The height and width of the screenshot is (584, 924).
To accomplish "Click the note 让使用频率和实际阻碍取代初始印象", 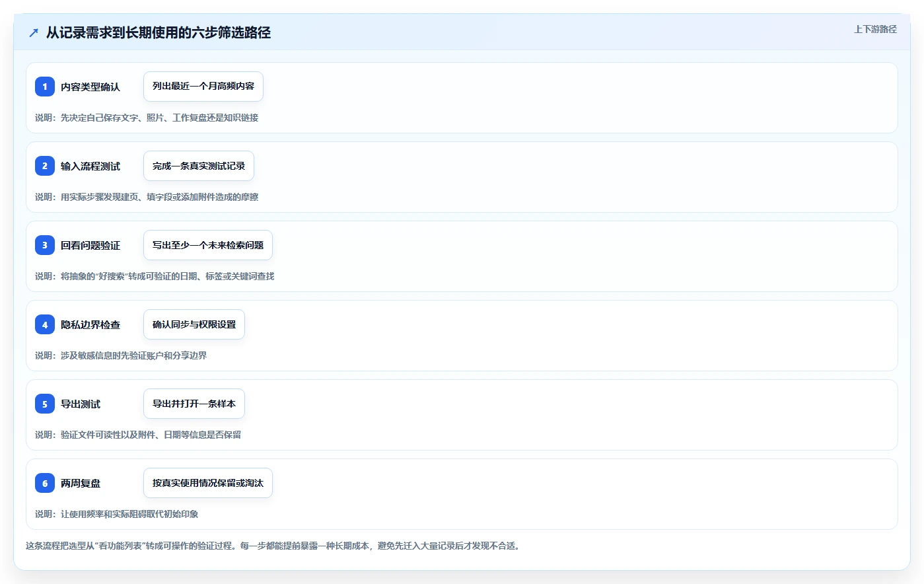I will 129,514.
